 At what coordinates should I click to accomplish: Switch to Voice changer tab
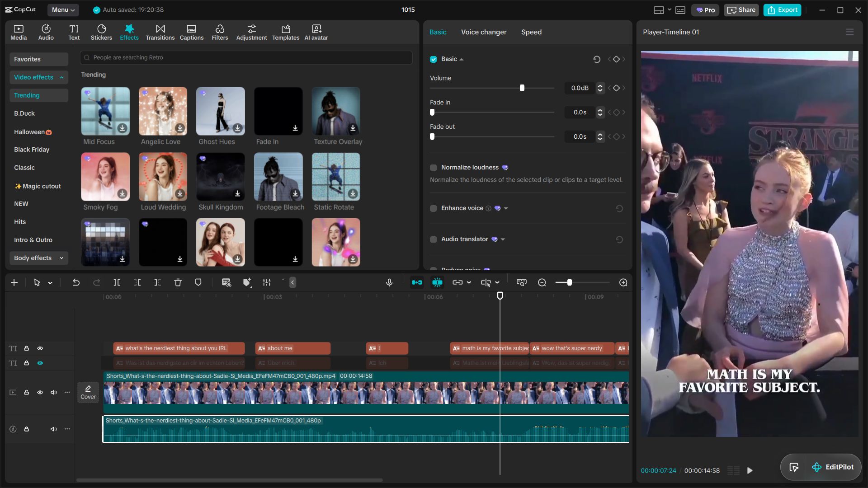pyautogui.click(x=484, y=32)
